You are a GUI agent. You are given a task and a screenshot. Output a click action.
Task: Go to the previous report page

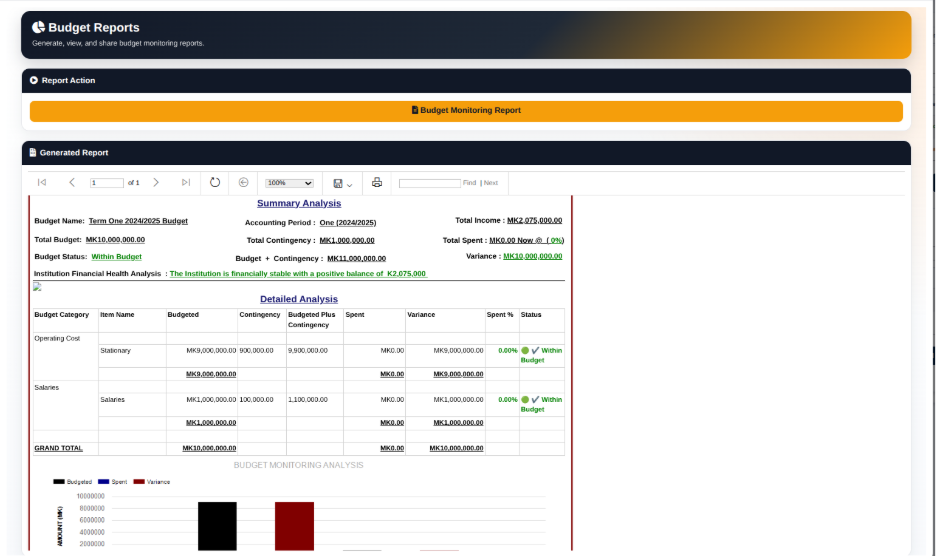click(72, 182)
